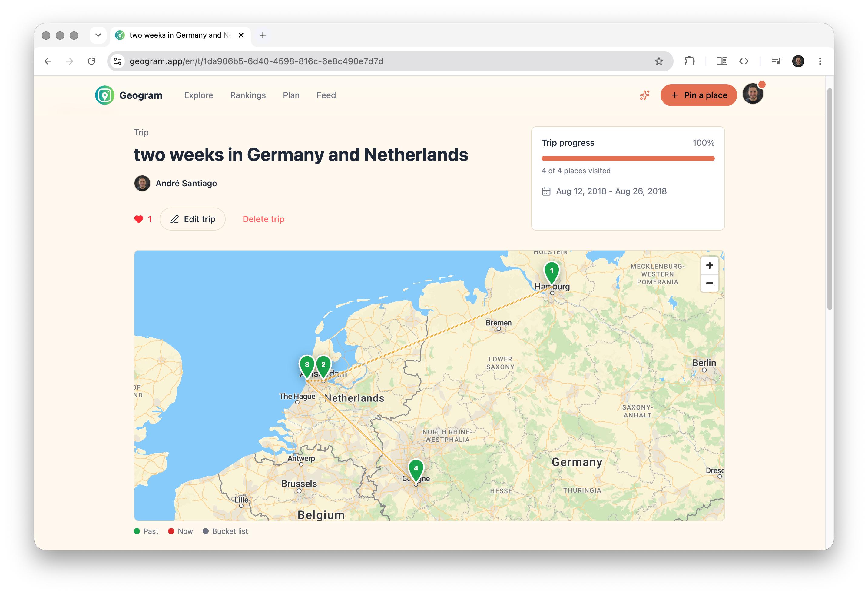
Task: Click the orange trip progress bar
Action: coord(628,158)
